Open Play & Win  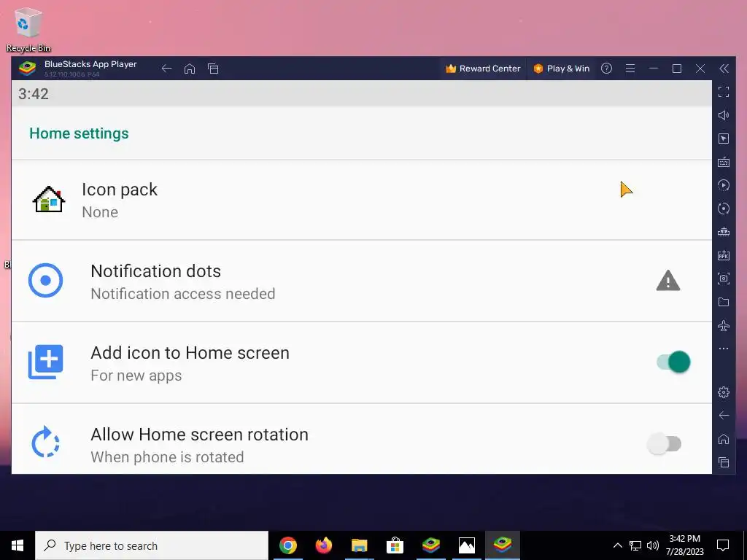point(561,69)
